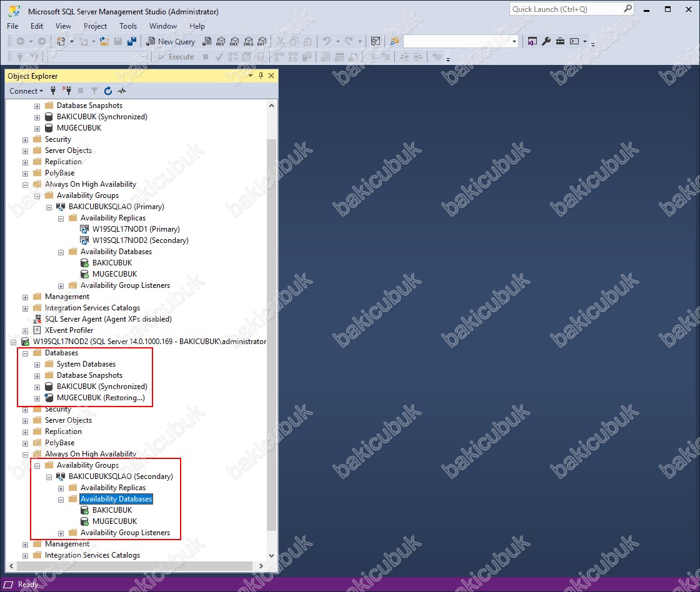Click the DAX query icon
700x592 pixels.
coord(262,41)
